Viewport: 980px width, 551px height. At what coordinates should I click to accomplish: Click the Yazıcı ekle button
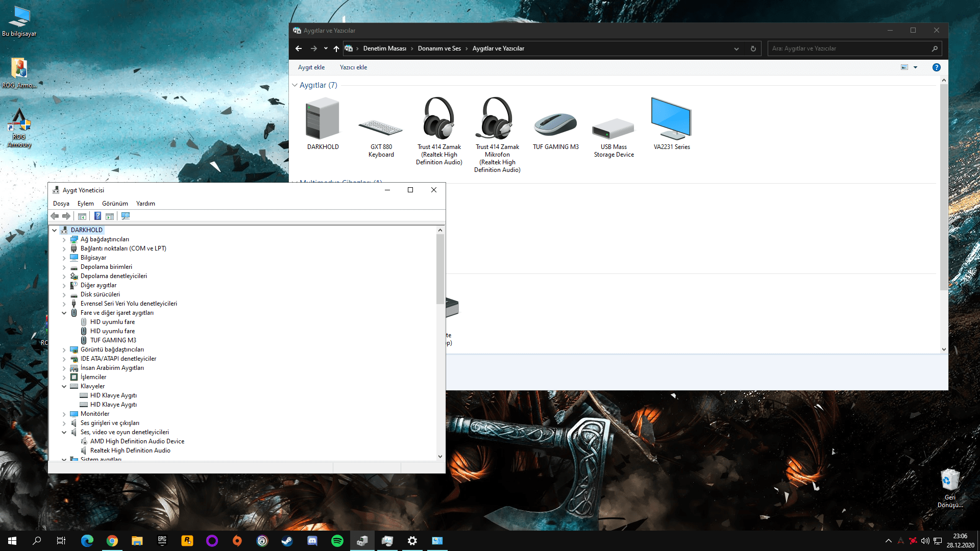click(x=353, y=67)
